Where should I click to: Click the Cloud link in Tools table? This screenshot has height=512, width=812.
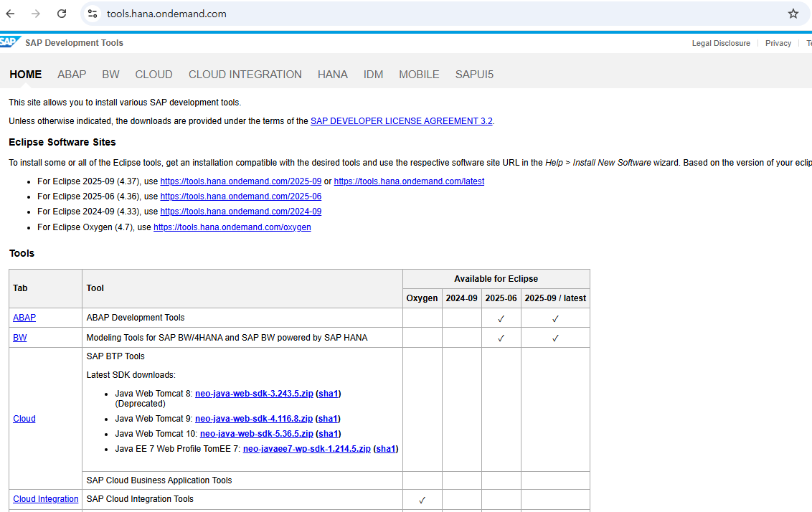24,418
